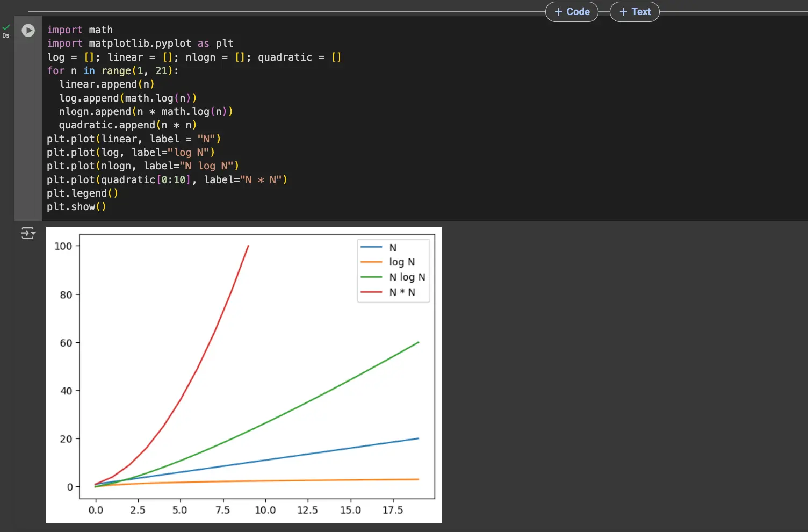Screen dimensions: 808x532
Task: Insert a text cell with + Text
Action: pyautogui.click(x=634, y=12)
